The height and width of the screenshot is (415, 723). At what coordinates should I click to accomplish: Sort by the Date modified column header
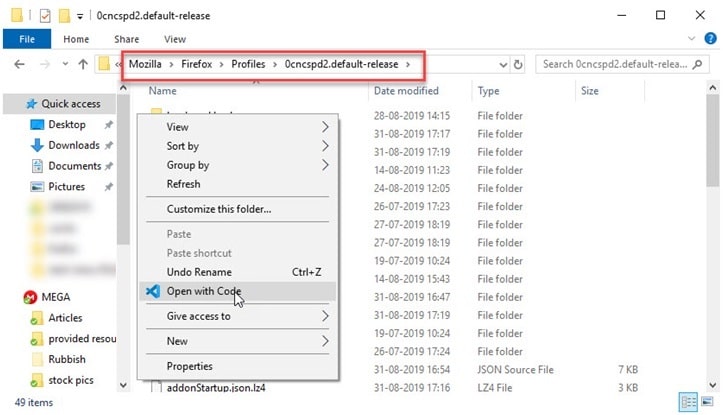(x=406, y=91)
